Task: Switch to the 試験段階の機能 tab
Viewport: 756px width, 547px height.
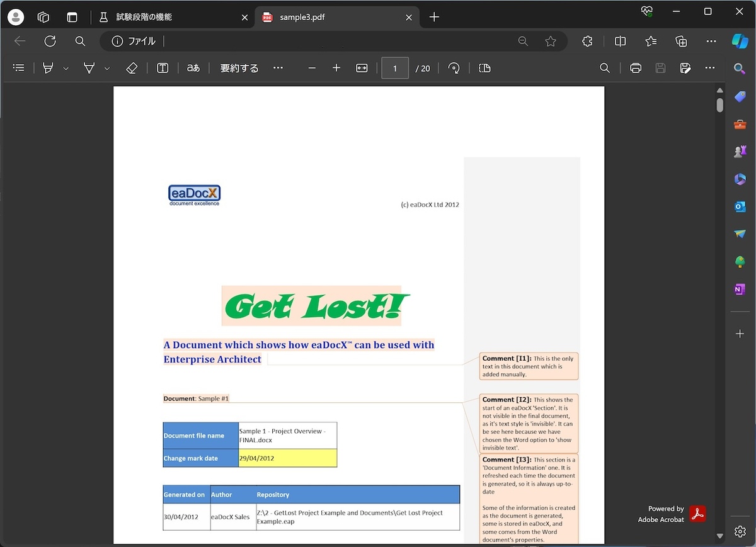Action: point(172,17)
